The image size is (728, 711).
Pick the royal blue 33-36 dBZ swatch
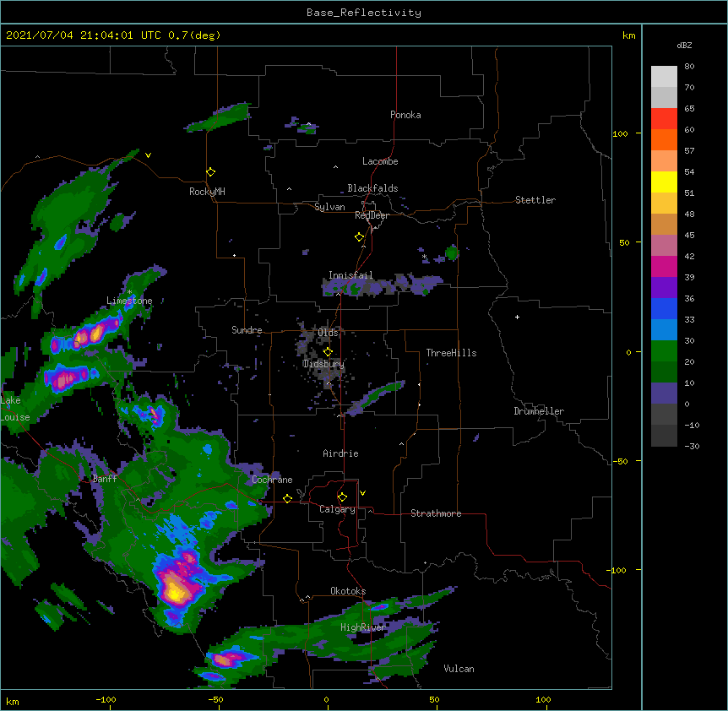tap(664, 308)
